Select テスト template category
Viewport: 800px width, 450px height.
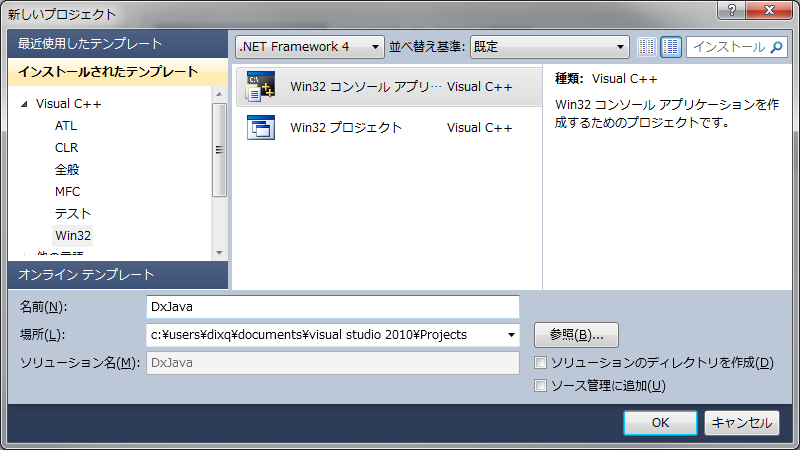(x=73, y=213)
